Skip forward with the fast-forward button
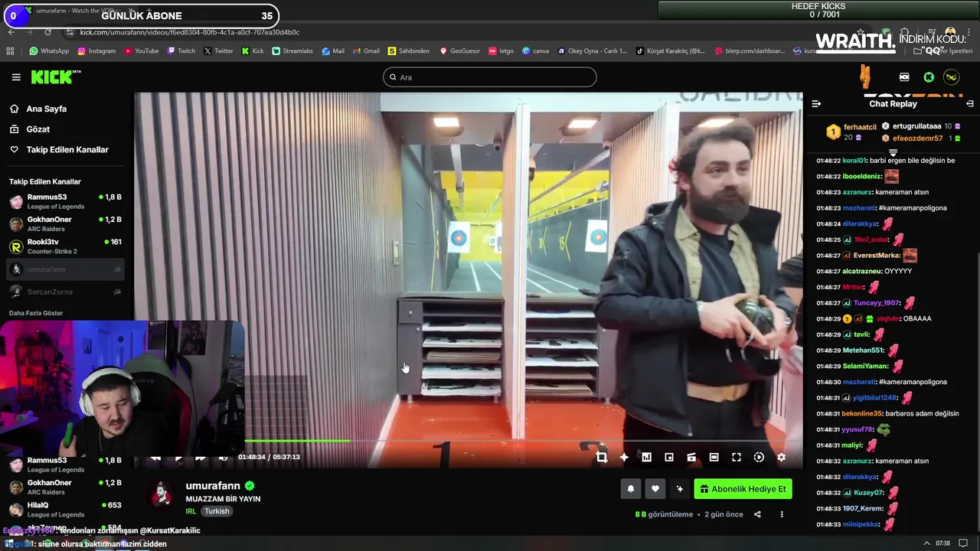The width and height of the screenshot is (980, 551). coord(200,458)
